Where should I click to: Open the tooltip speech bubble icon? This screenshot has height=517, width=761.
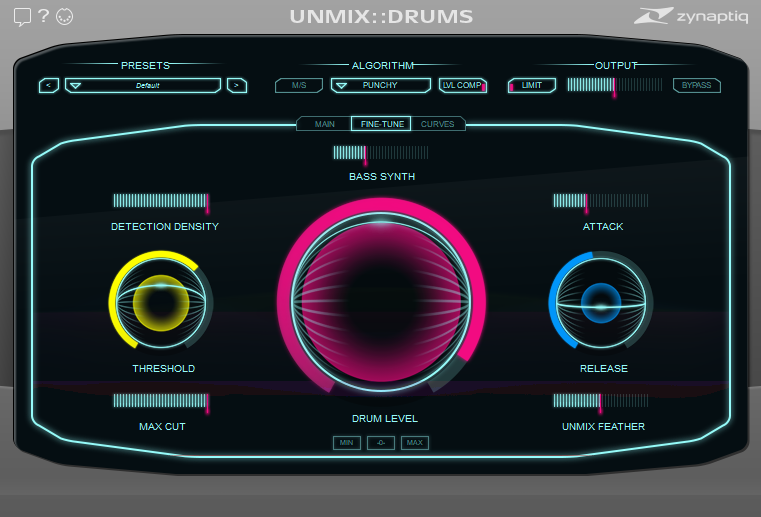tap(22, 17)
